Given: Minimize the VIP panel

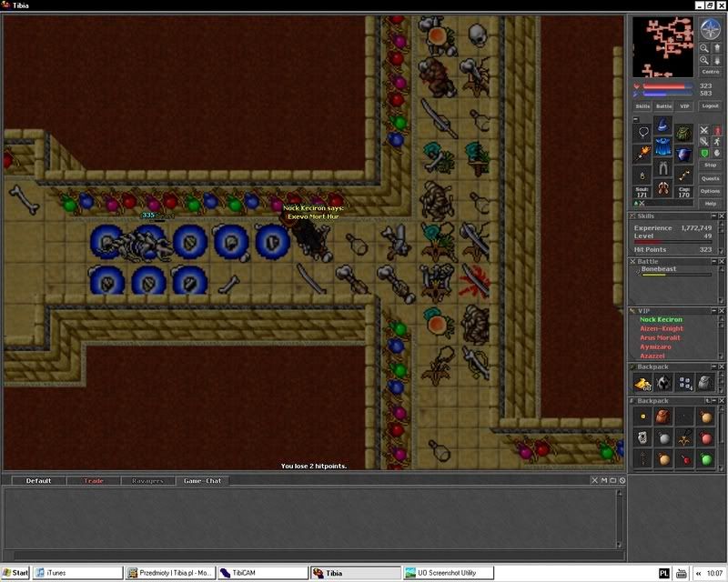Looking at the screenshot, I should click(714, 311).
